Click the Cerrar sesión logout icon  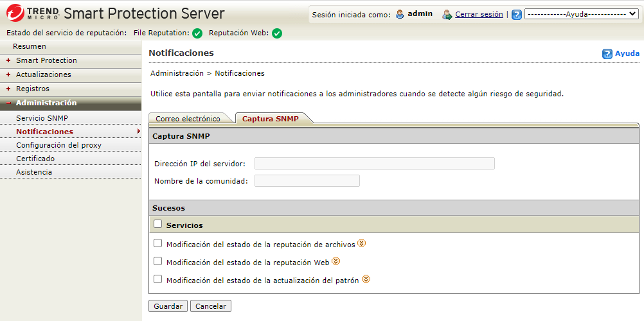447,14
